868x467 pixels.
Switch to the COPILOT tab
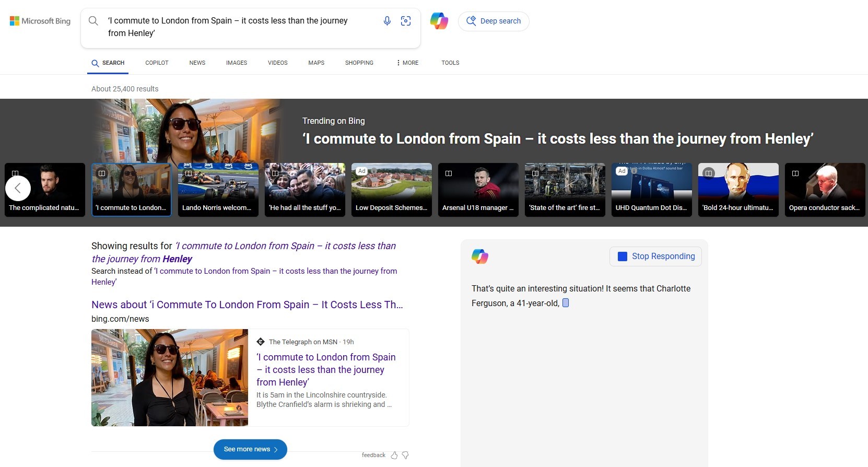point(157,63)
